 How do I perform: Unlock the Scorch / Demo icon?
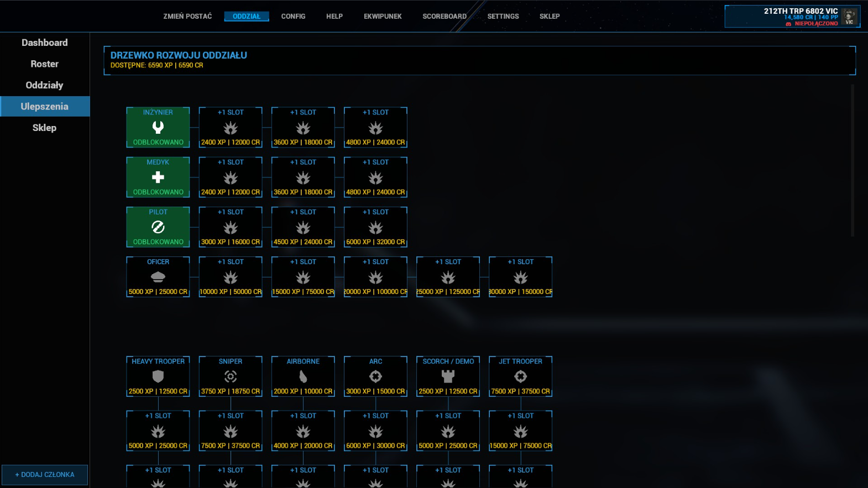click(448, 376)
